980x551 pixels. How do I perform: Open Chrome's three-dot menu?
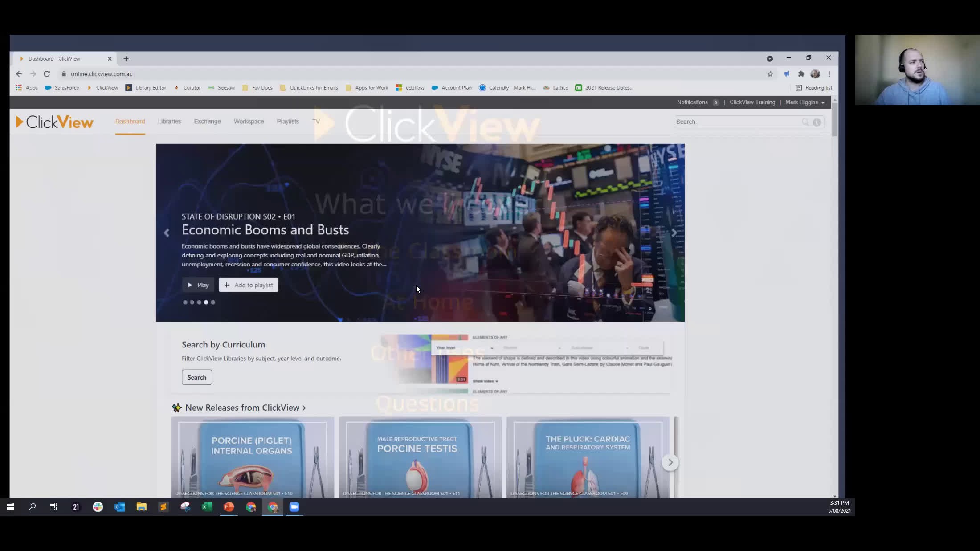click(x=829, y=74)
